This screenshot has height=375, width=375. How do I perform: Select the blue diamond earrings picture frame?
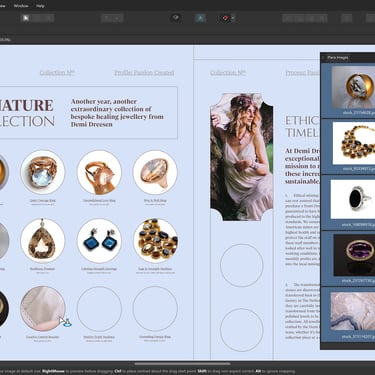(99, 241)
